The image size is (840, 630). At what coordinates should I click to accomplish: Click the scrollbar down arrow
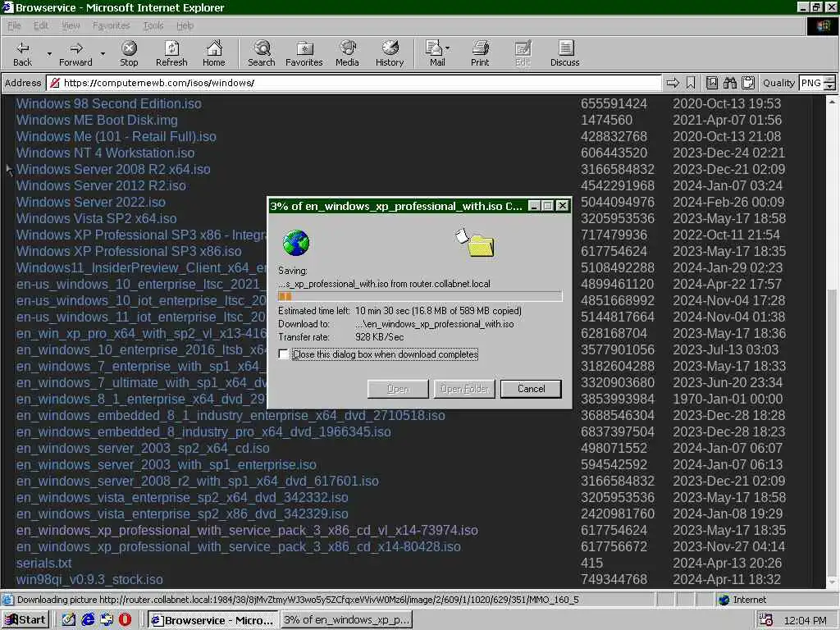point(832,582)
